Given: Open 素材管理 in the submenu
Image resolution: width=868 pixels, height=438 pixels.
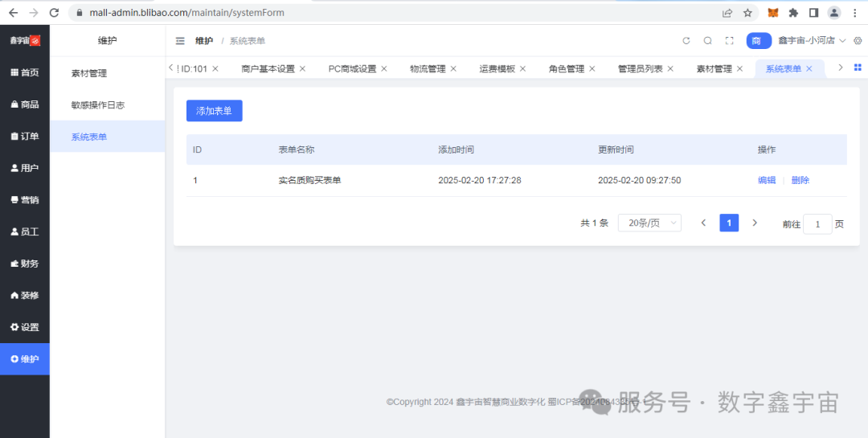Looking at the screenshot, I should coord(108,73).
